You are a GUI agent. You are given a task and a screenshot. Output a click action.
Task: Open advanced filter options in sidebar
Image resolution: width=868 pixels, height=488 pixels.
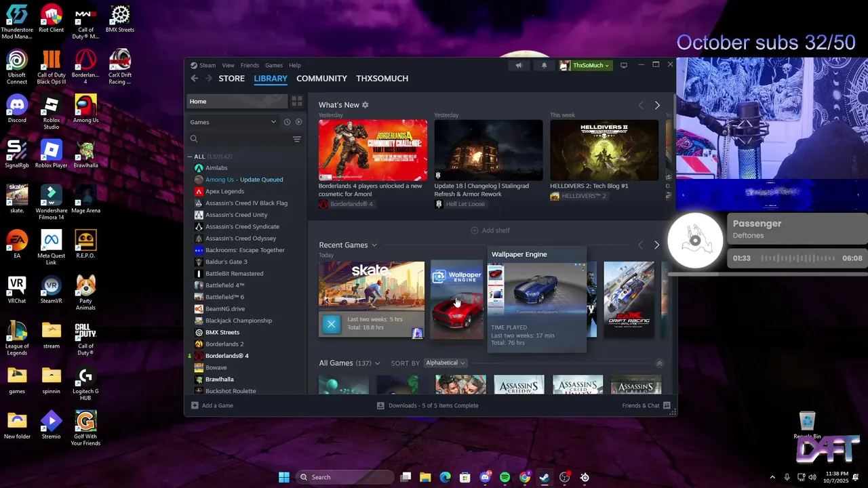point(297,139)
